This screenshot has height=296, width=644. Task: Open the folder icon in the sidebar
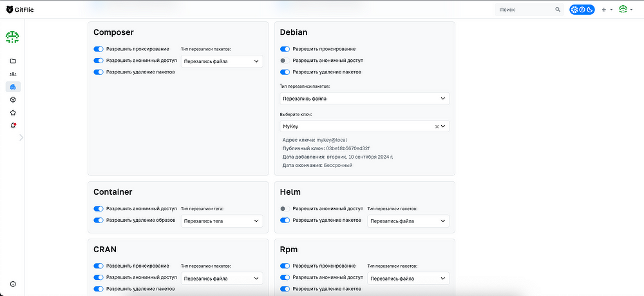click(x=13, y=61)
